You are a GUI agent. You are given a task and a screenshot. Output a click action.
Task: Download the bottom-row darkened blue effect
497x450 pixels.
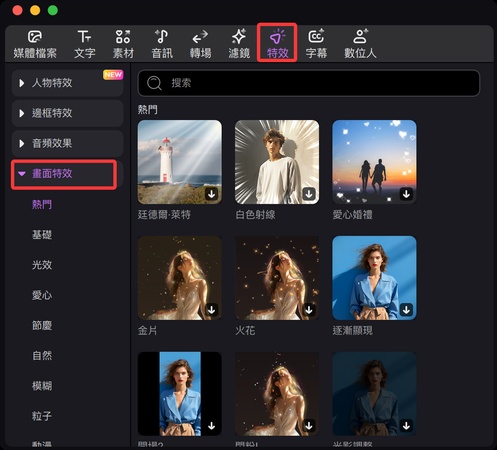tap(406, 426)
